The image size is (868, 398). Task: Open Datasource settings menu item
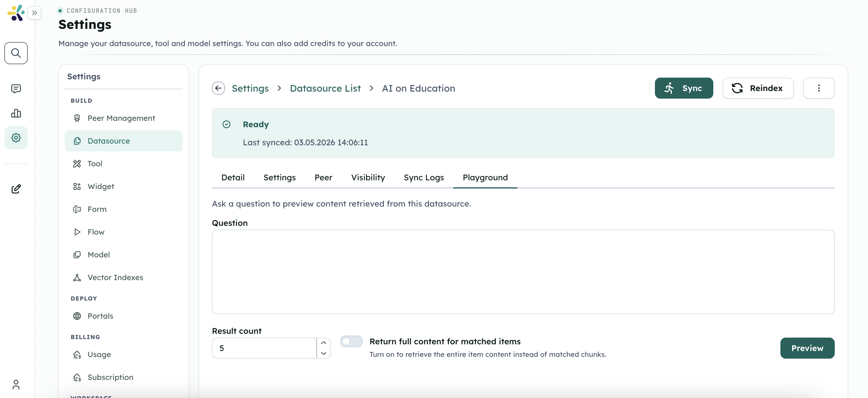click(x=123, y=141)
